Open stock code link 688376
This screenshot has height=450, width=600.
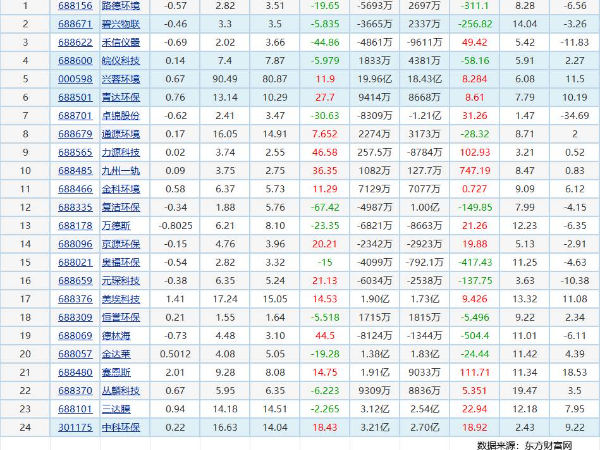(x=75, y=299)
